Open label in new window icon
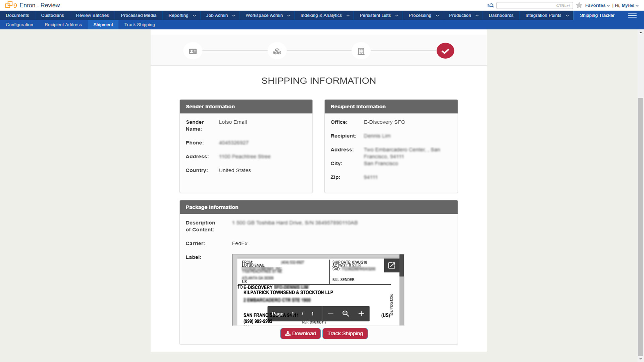644x362 pixels. click(x=391, y=265)
